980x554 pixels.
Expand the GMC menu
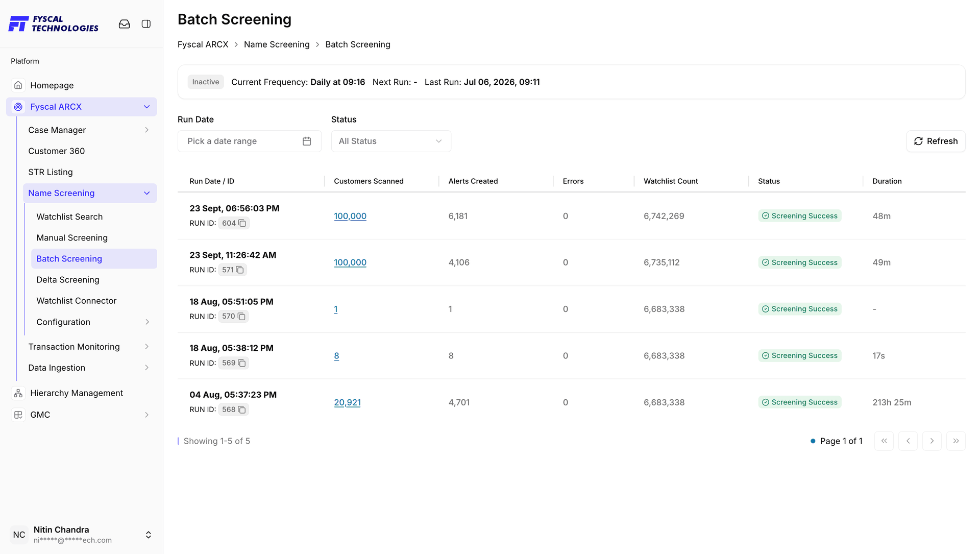pos(147,415)
